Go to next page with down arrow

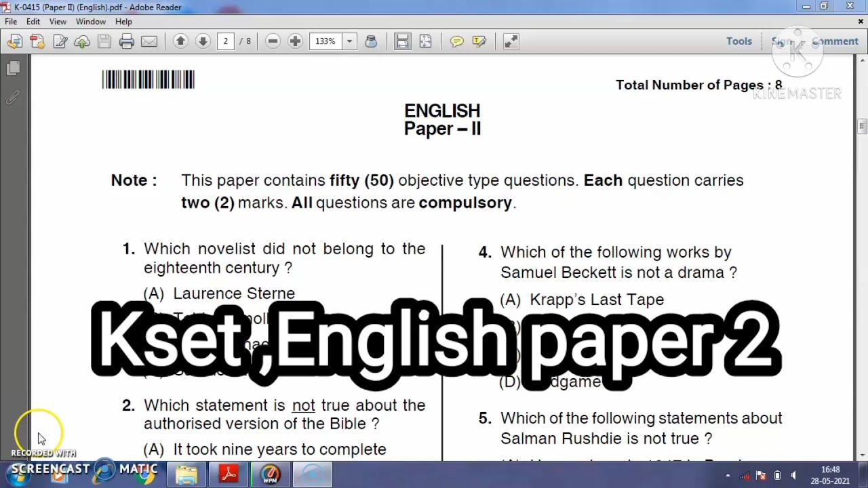203,41
